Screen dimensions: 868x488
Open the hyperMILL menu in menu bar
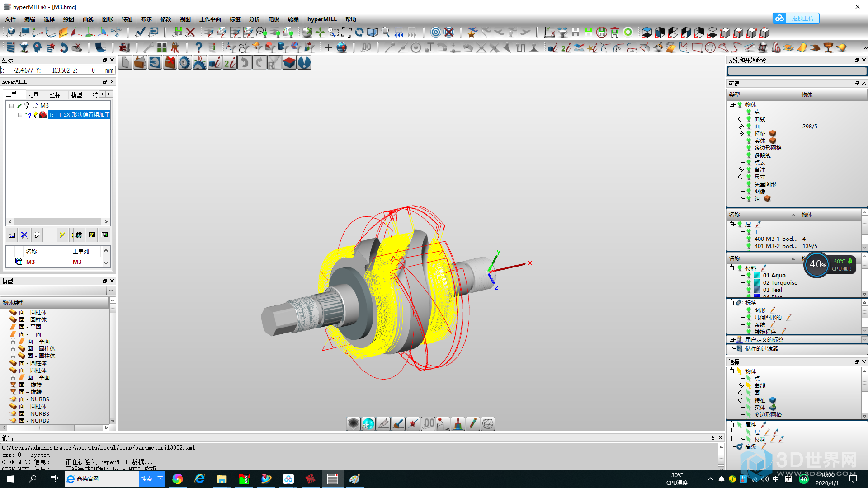[322, 19]
